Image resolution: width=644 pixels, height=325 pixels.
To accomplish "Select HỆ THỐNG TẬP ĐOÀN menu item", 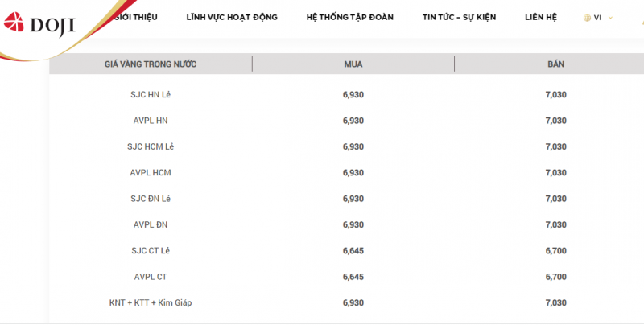I will 350,17.
